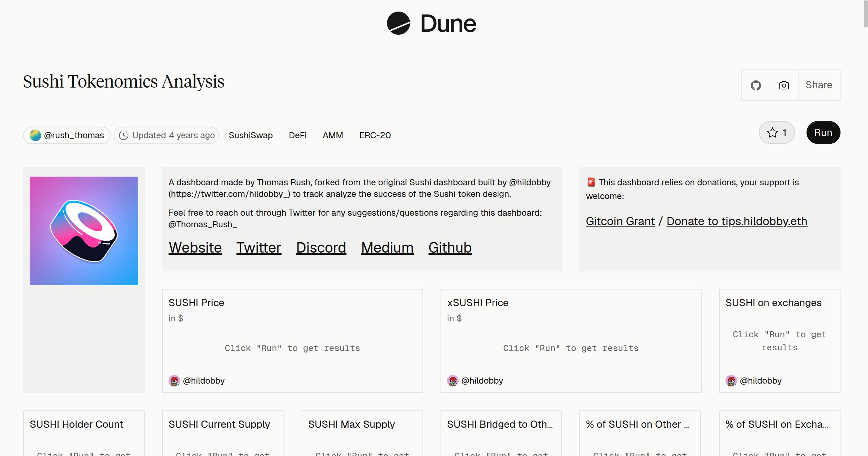868x456 pixels.
Task: Click 'Sushi Tokenomics Analysis' heading
Action: (x=124, y=81)
